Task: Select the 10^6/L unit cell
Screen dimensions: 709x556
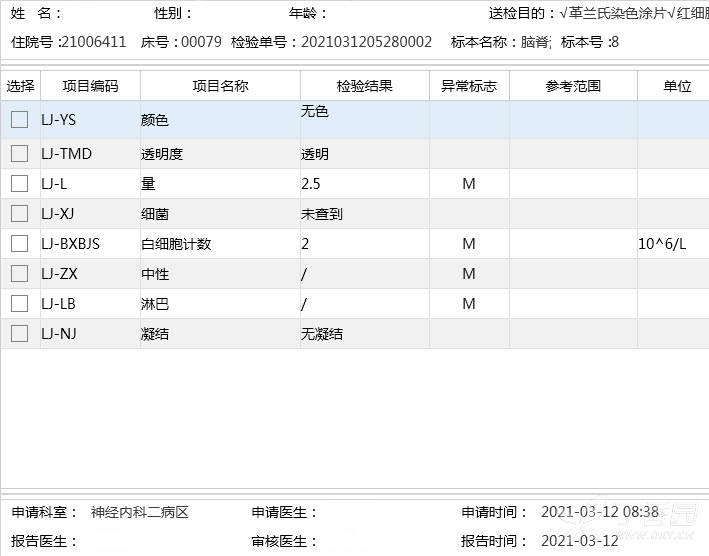Action: (662, 244)
